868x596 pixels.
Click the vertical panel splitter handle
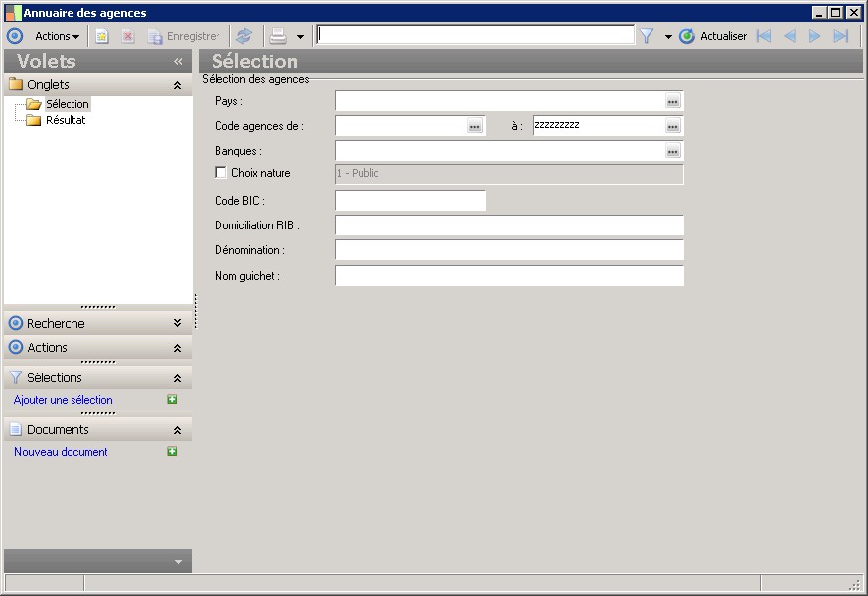click(196, 311)
